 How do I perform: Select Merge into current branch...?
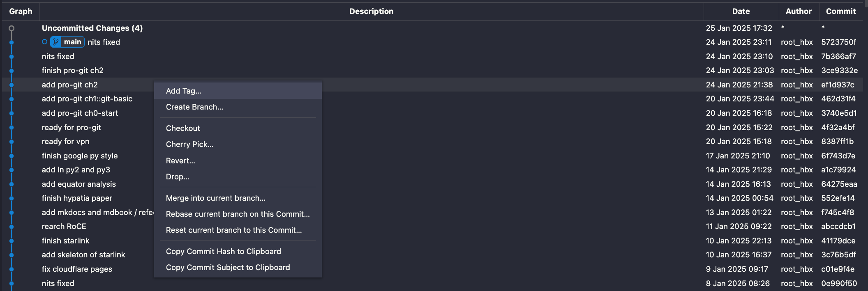(x=215, y=198)
